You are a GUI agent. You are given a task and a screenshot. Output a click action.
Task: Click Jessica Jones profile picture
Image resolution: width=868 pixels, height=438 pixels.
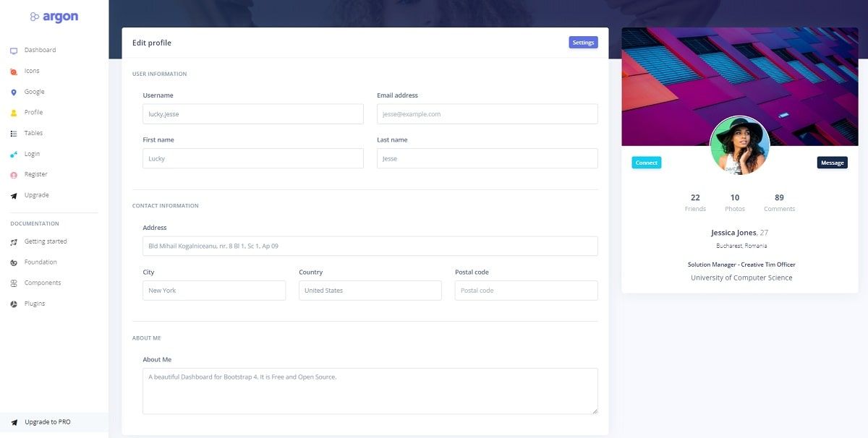739,145
